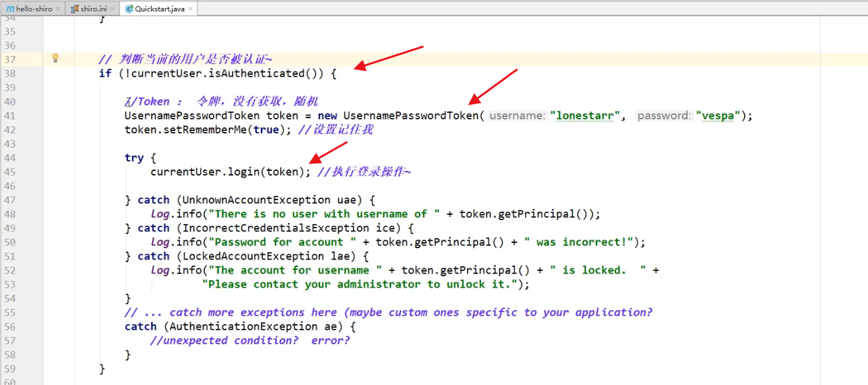The image size is (868, 385).
Task: Click line number 38 in the gutter
Action: tap(9, 73)
